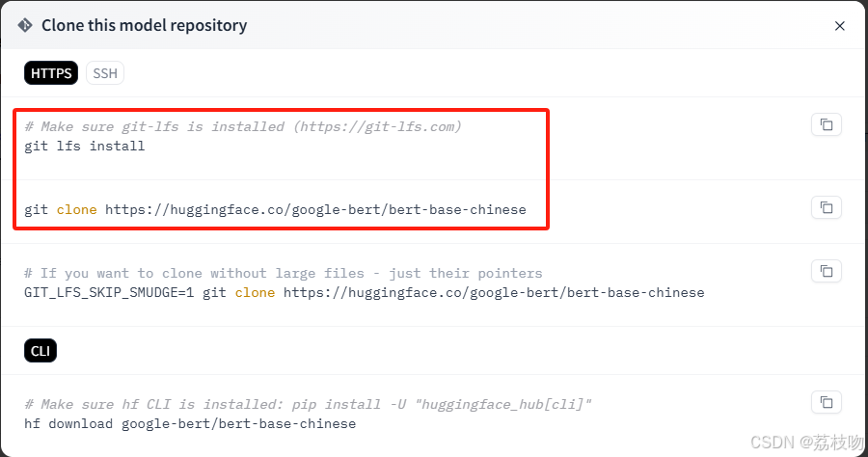The image size is (868, 457).
Task: Copy the git lfs install command
Action: pos(826,124)
